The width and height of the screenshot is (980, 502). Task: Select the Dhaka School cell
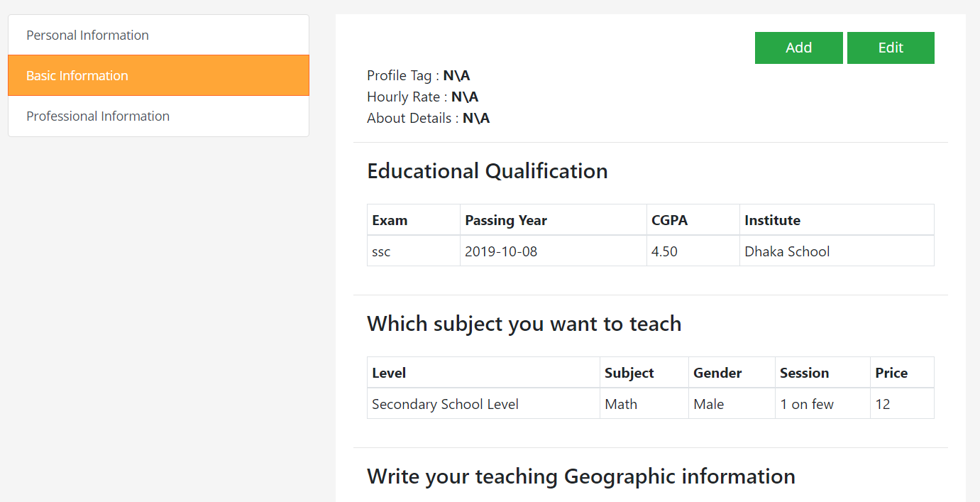pos(837,251)
